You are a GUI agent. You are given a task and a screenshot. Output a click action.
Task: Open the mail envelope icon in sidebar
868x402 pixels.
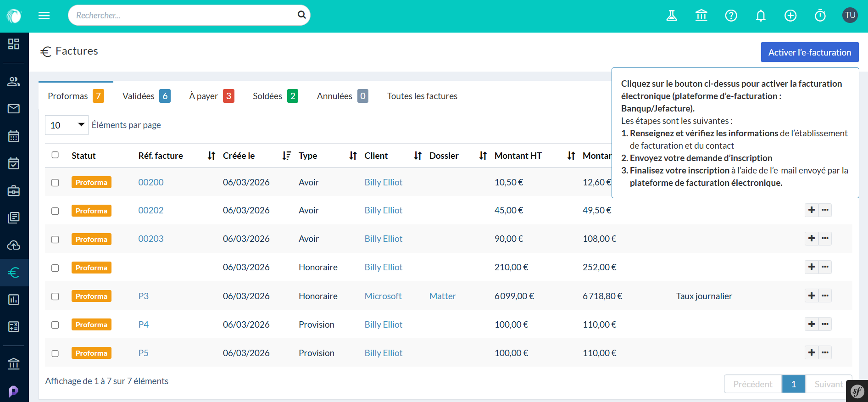(x=14, y=109)
